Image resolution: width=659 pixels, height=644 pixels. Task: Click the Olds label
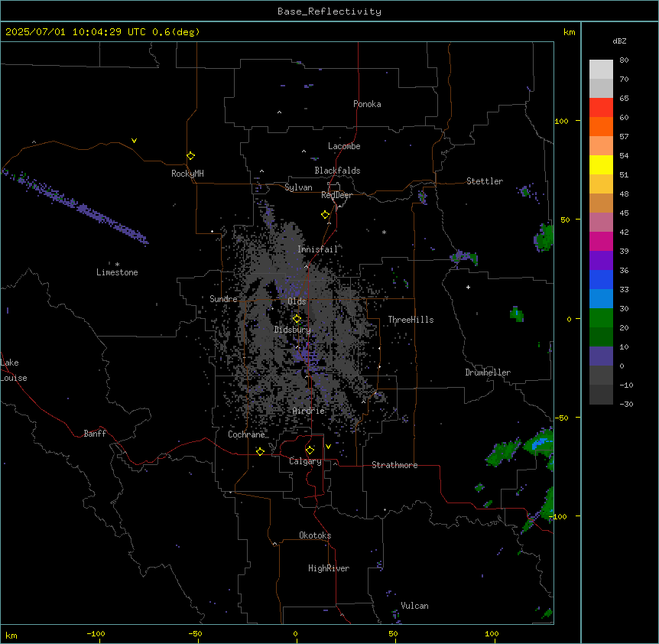pyautogui.click(x=297, y=301)
